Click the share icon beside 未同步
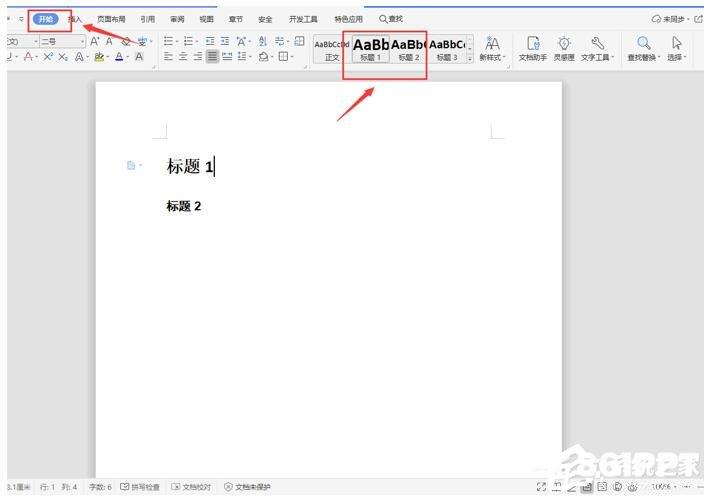The width and height of the screenshot is (709, 499). pos(698,19)
